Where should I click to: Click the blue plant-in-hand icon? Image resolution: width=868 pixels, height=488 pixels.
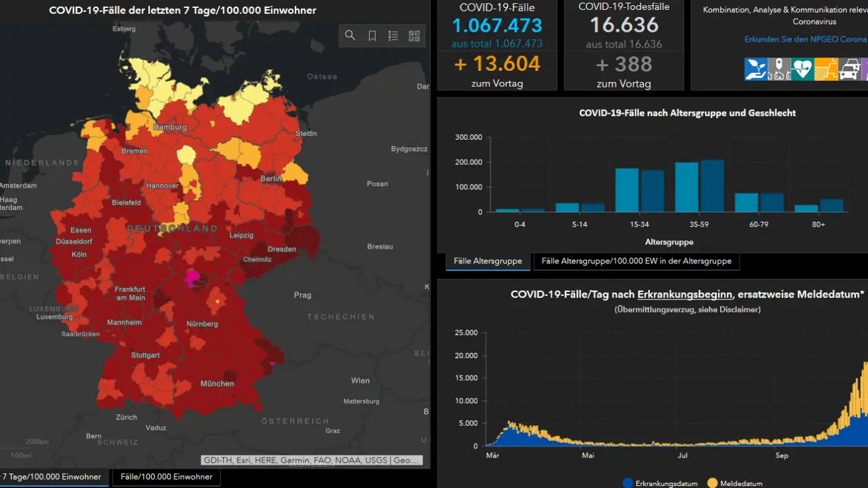click(x=755, y=69)
